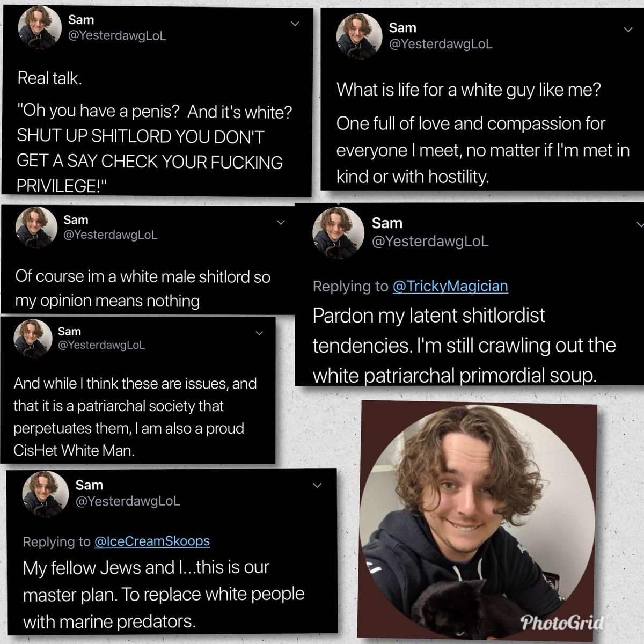Click the PhotoGrid watermark logo
644x644 pixels.
561,623
